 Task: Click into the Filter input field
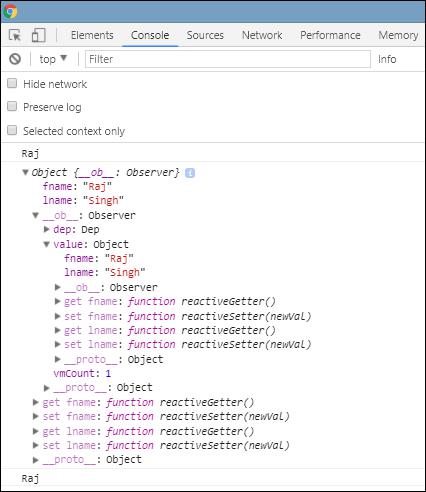coord(228,59)
